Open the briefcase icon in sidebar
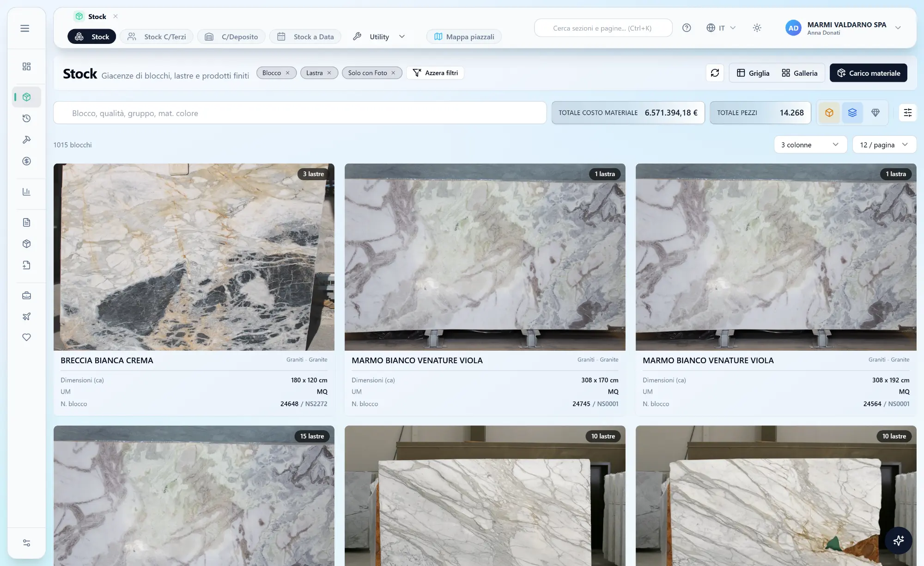Viewport: 924px width, 566px height. click(x=26, y=296)
